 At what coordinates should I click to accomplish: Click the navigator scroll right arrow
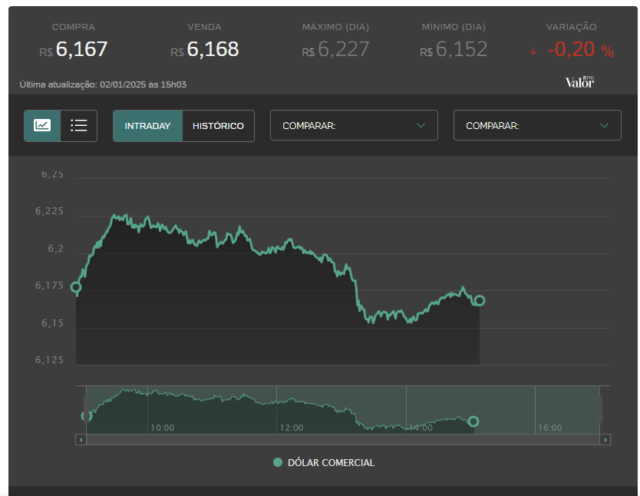point(605,440)
